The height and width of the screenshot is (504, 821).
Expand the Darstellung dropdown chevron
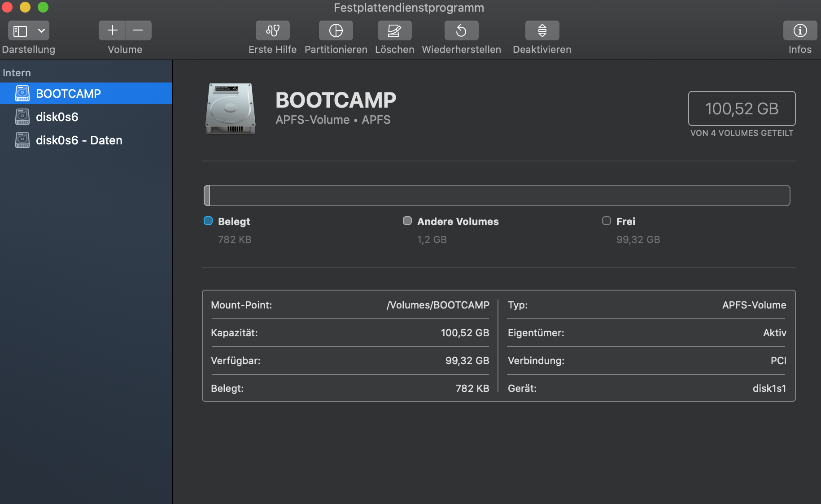[x=41, y=30]
